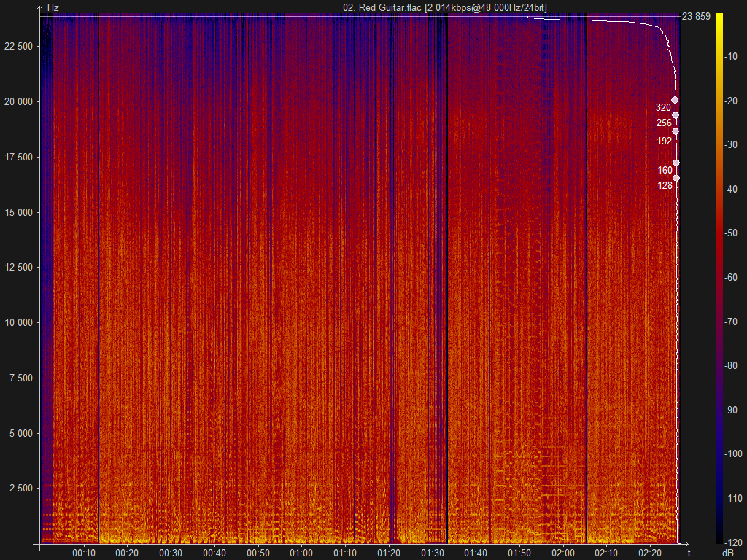
Task: Click the file title '02. Red Guitar.flac'
Action: pyautogui.click(x=382, y=7)
